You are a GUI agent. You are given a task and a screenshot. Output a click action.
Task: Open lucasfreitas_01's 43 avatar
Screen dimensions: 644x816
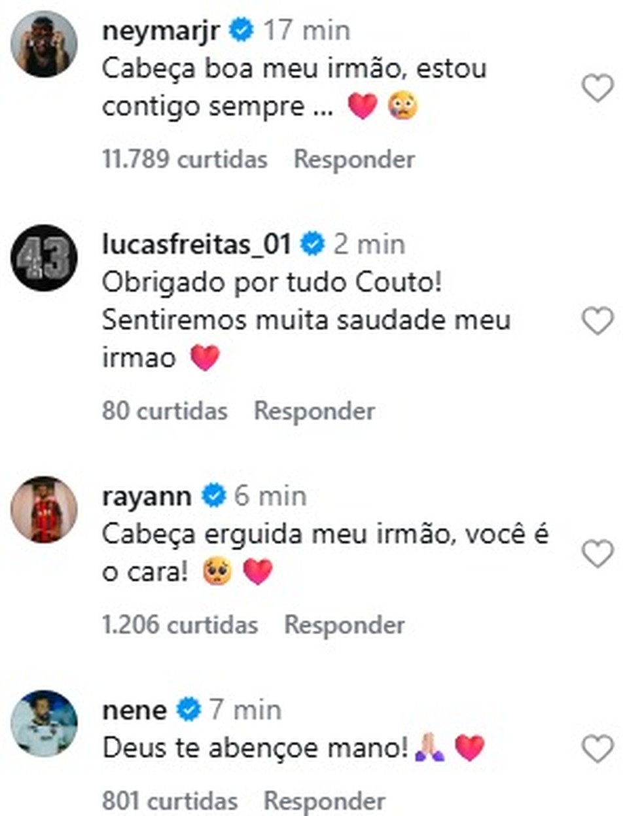coord(44,258)
